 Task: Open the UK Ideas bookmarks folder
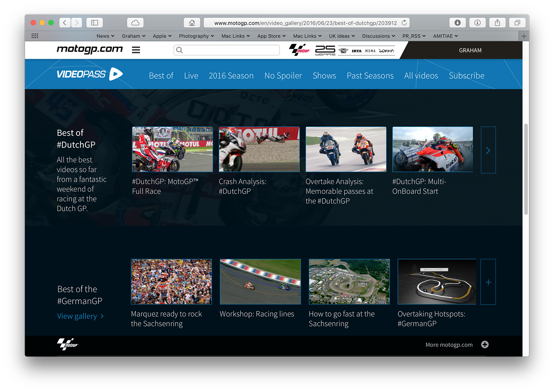pyautogui.click(x=342, y=36)
